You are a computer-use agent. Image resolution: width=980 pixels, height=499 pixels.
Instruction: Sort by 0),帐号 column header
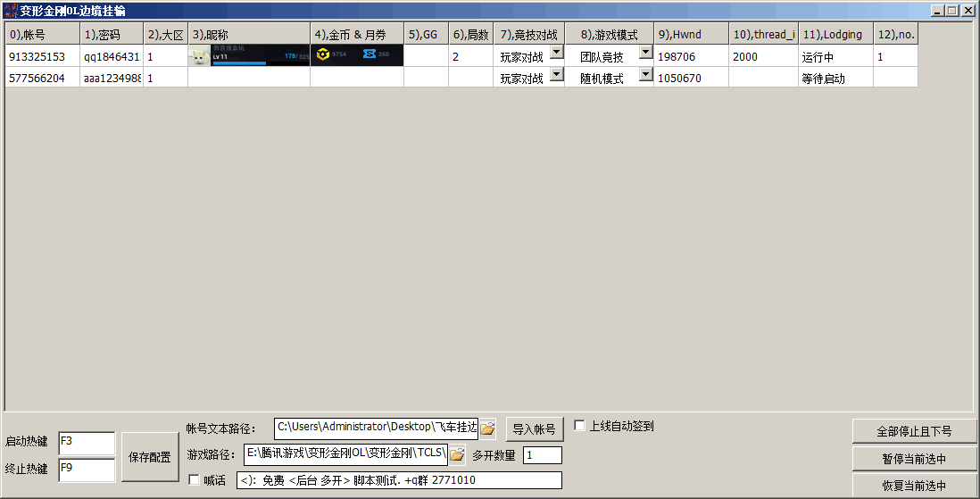point(43,35)
